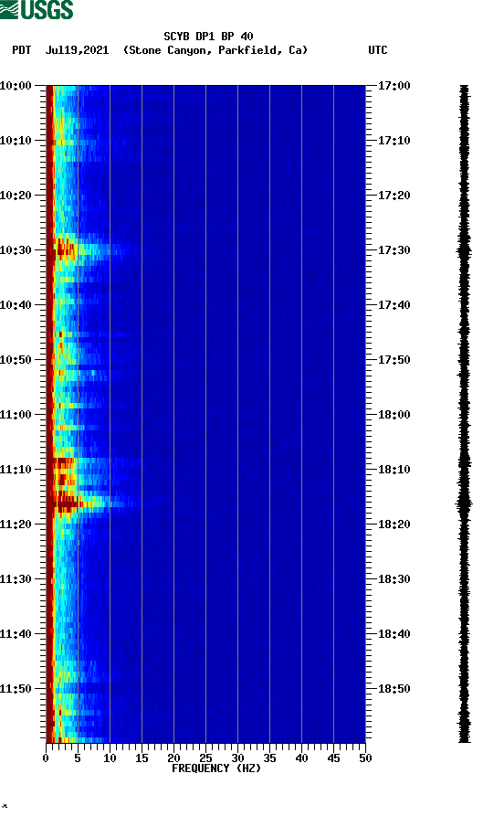Viewport: 504px width, 816px height.
Task: Click the 0 Hz frequency tick label
Action: pyautogui.click(x=46, y=758)
